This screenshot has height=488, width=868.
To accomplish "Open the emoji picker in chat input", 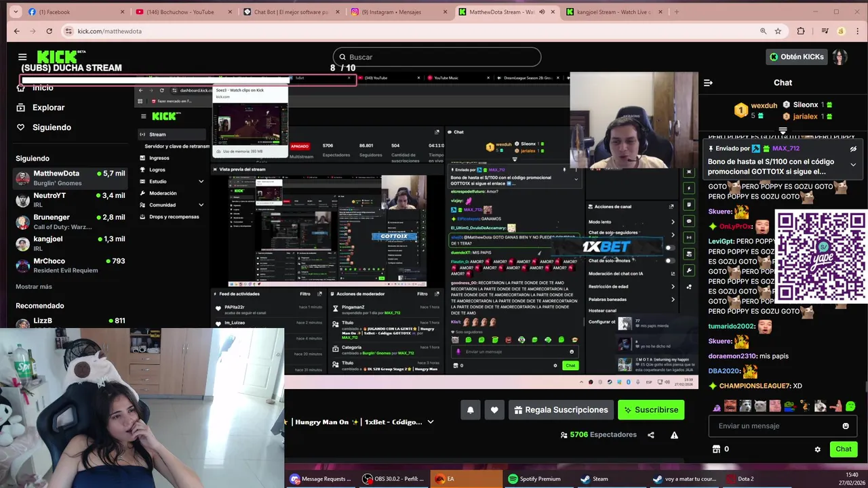I will pyautogui.click(x=846, y=426).
